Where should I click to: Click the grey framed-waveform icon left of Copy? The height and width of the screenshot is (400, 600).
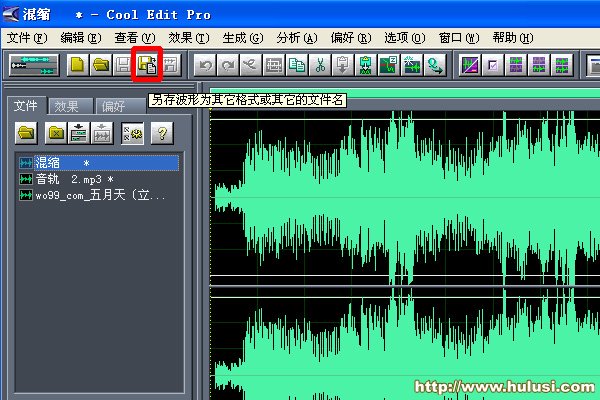274,65
